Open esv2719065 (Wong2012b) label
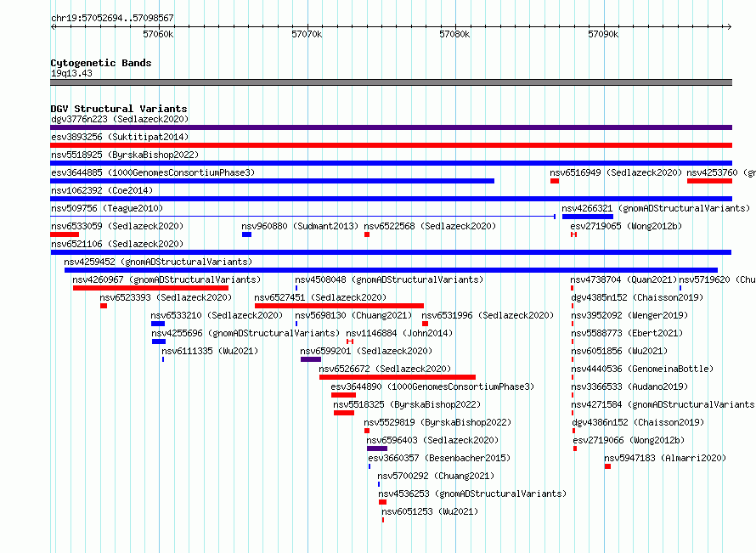Viewport: 756px width, 553px height. [626, 226]
